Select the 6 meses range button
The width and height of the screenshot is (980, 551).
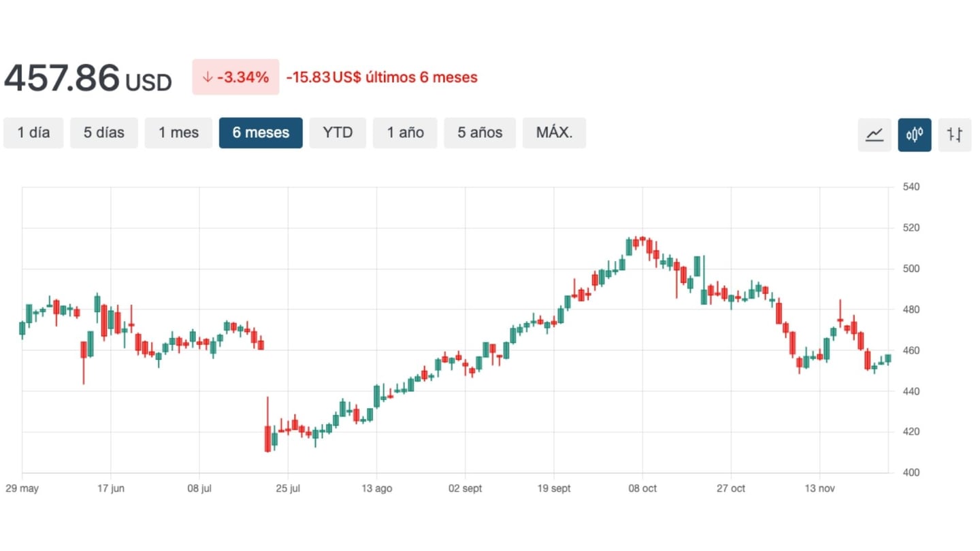[261, 133]
